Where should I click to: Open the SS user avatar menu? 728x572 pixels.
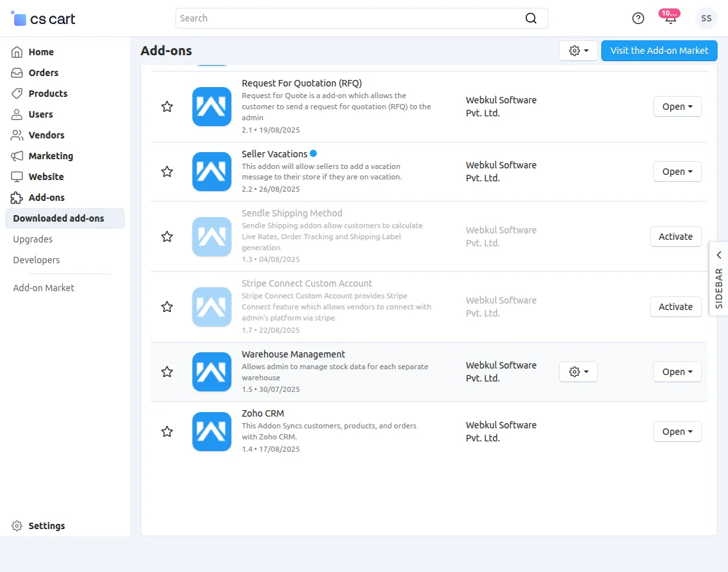(706, 18)
